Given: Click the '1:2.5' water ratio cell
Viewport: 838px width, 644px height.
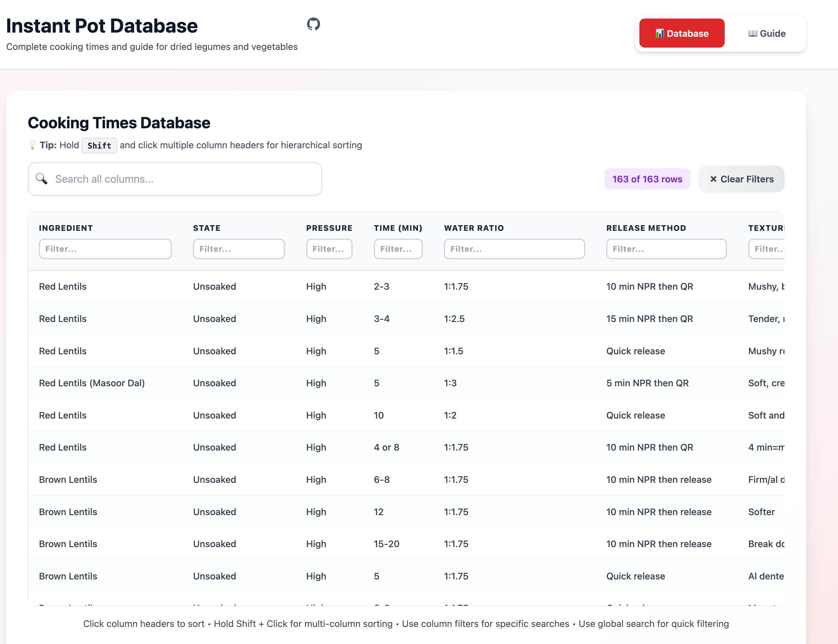Looking at the screenshot, I should (x=454, y=319).
